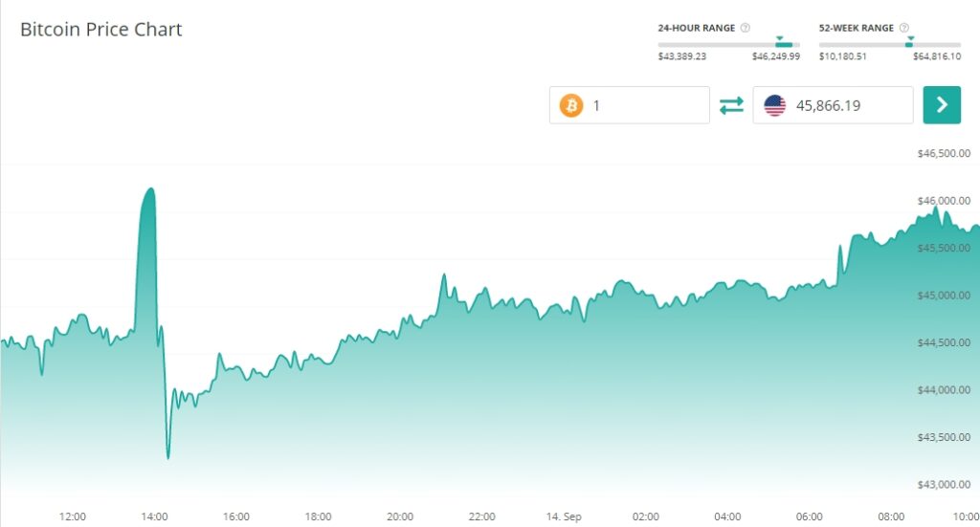Click the Bitcoin Price Chart title

[100, 30]
